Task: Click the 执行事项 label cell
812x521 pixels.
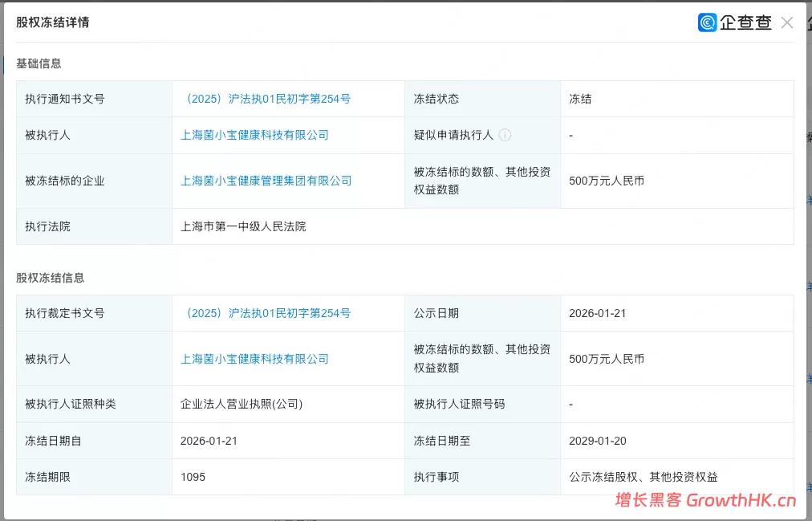Action: [483, 477]
